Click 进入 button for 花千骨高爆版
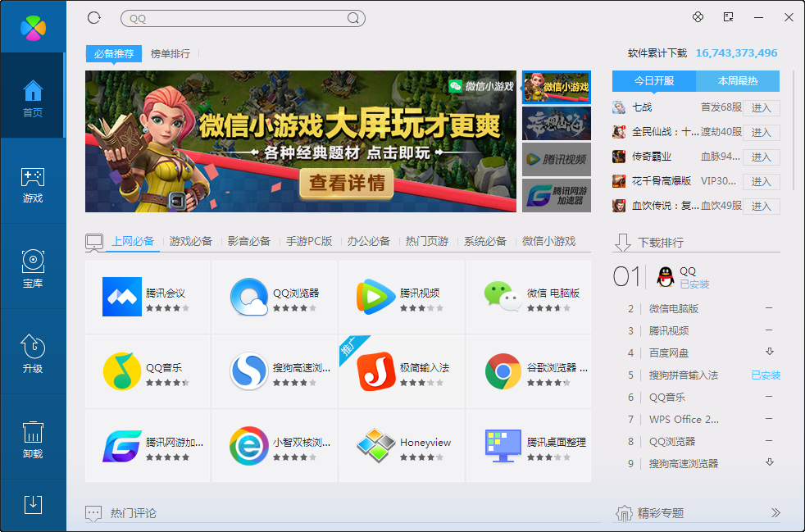This screenshot has width=805, height=532. pos(762,182)
